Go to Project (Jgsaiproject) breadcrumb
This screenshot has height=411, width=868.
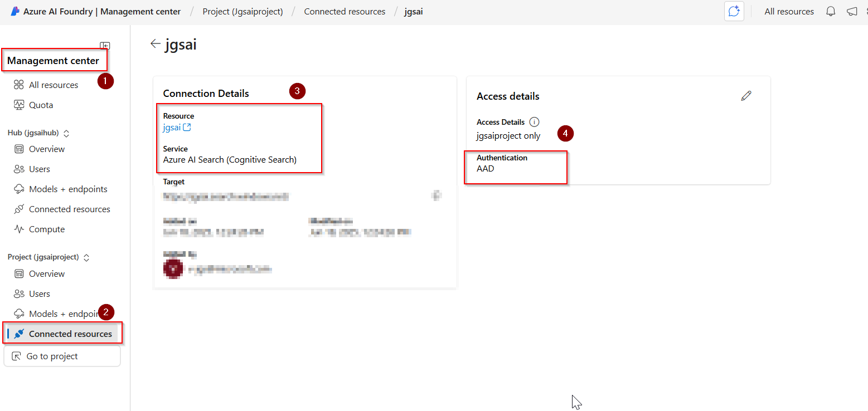243,11
